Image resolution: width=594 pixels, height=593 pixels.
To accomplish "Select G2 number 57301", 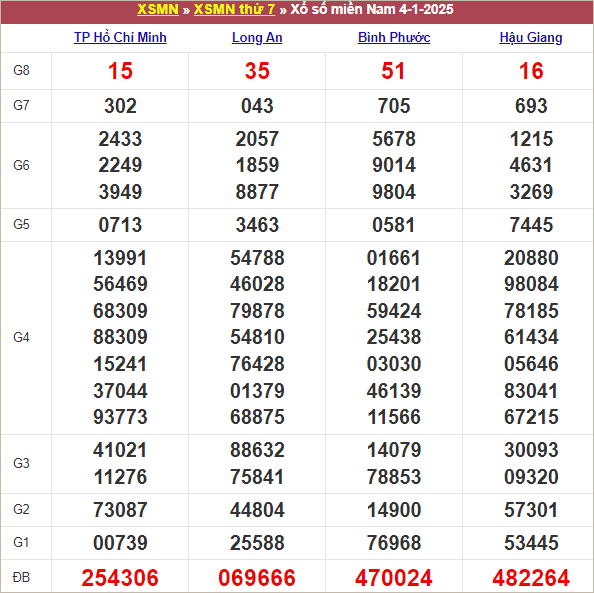I will (x=531, y=510).
